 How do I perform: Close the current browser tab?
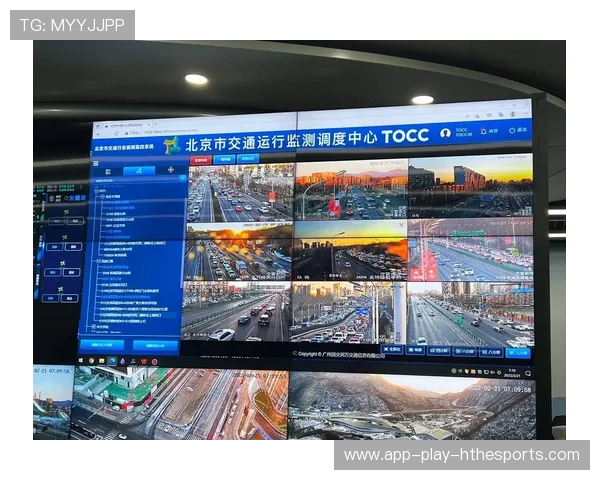tap(149, 124)
